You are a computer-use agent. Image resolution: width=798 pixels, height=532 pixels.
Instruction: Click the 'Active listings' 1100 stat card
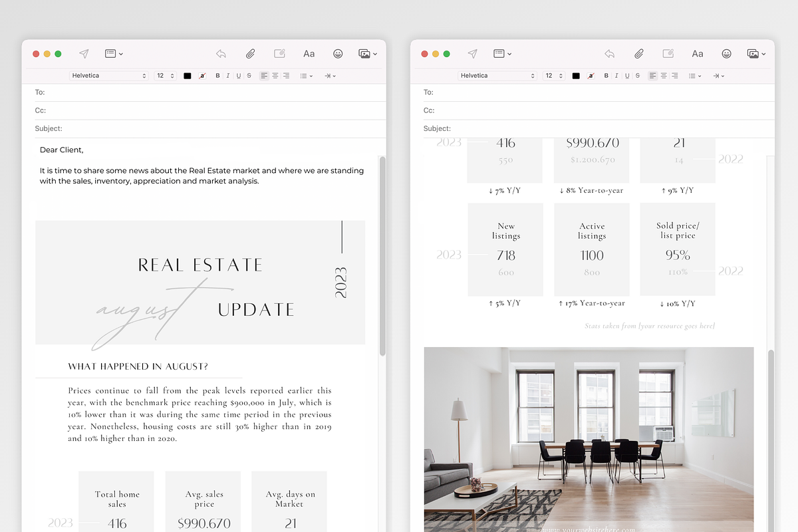[592, 249]
